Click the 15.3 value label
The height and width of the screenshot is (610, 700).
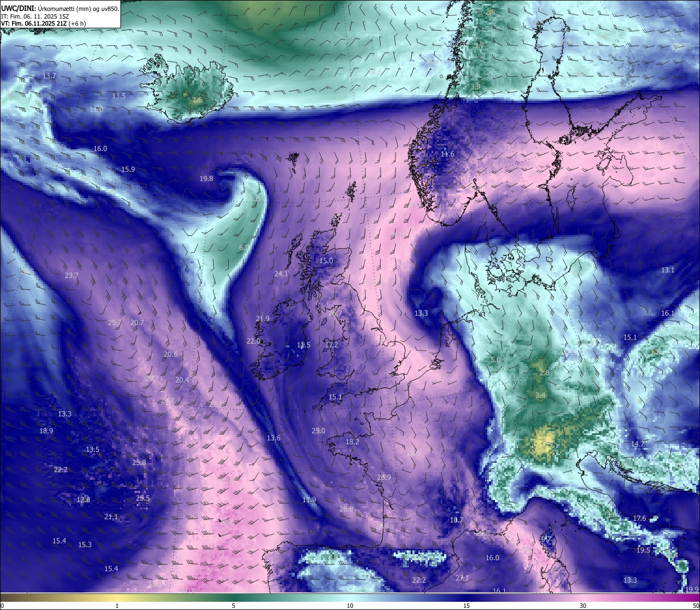[x=85, y=544]
